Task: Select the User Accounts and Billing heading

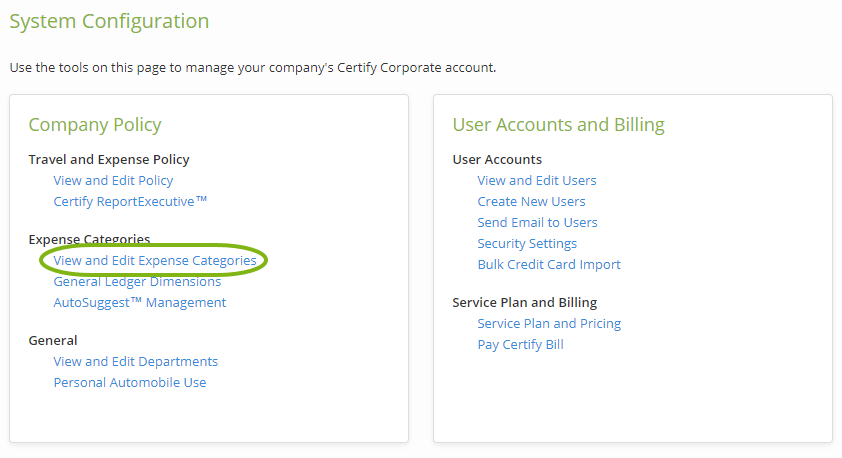Action: [558, 125]
